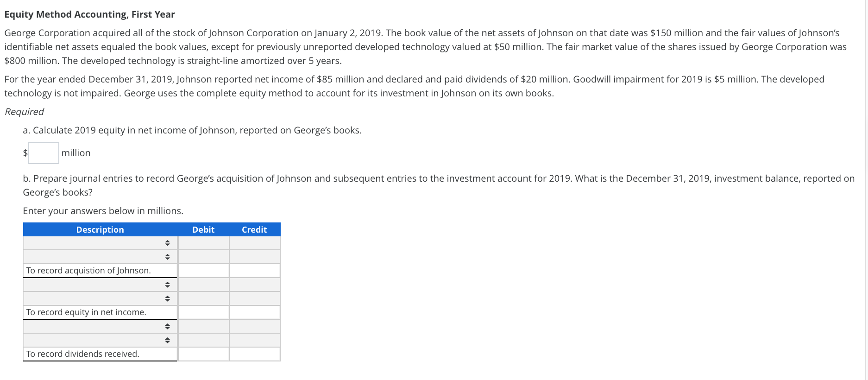Click the Debit cell beside 'To record acquistion of Johnson'
Image resolution: width=868 pixels, height=380 pixels.
tap(204, 270)
